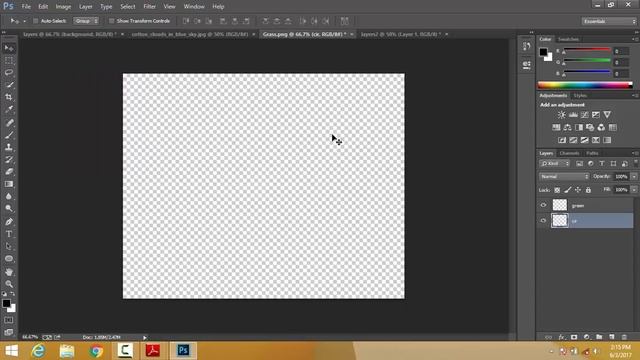
Task: Add a Photo Filter adjustment
Action: 590,127
